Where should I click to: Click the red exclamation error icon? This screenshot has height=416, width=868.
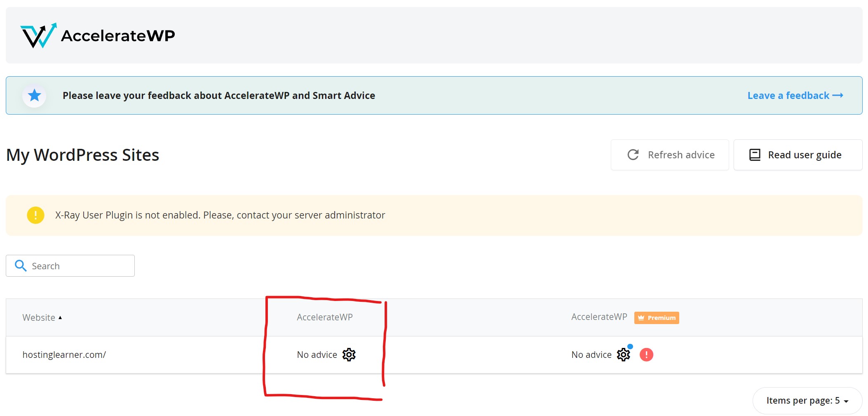tap(646, 355)
